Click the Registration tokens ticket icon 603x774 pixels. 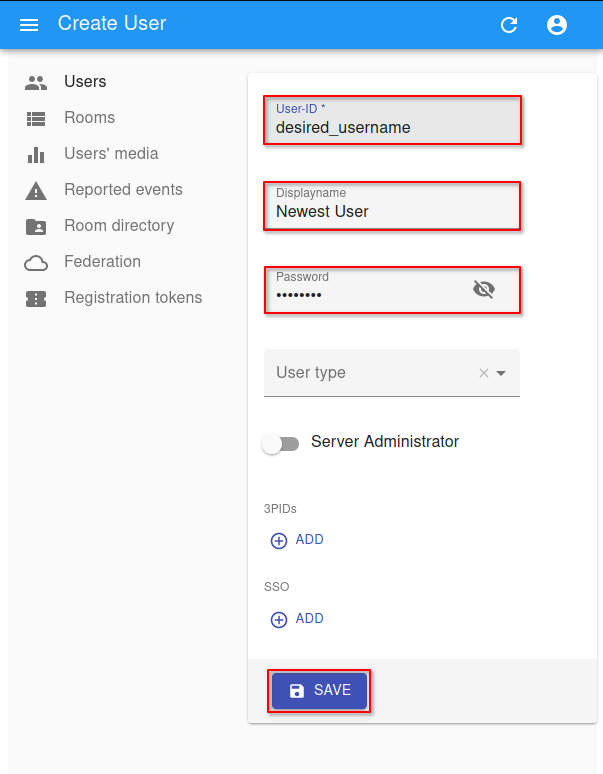pos(36,298)
